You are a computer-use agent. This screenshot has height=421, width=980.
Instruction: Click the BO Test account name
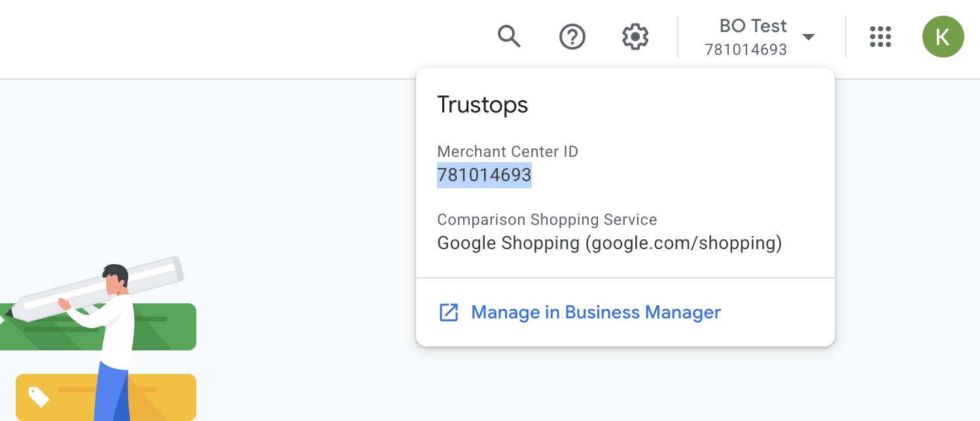753,26
